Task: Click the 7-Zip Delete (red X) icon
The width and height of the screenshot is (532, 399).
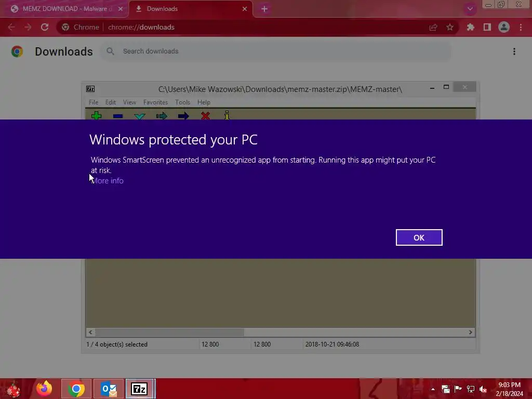Action: point(205,116)
